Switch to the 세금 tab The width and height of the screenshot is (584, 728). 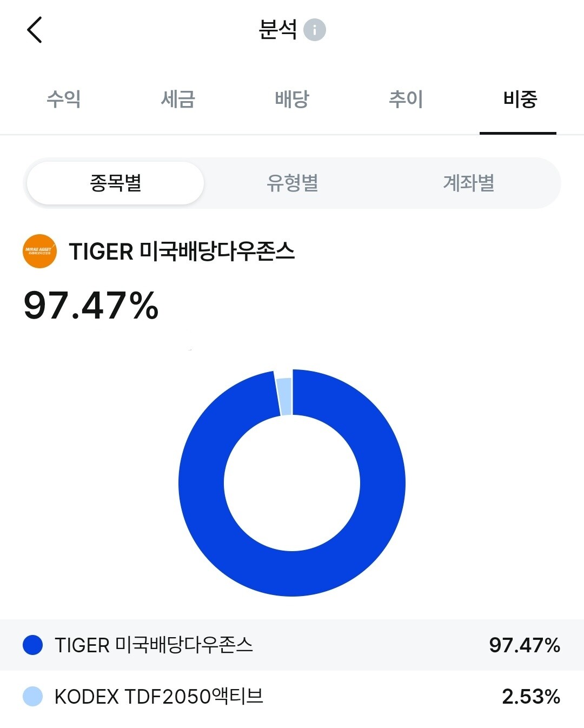pyautogui.click(x=177, y=99)
